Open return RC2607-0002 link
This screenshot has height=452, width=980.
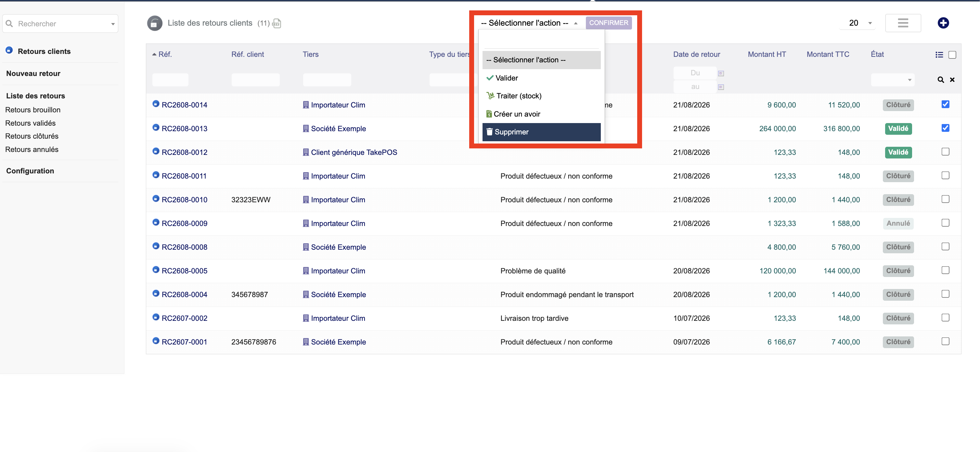click(x=185, y=318)
